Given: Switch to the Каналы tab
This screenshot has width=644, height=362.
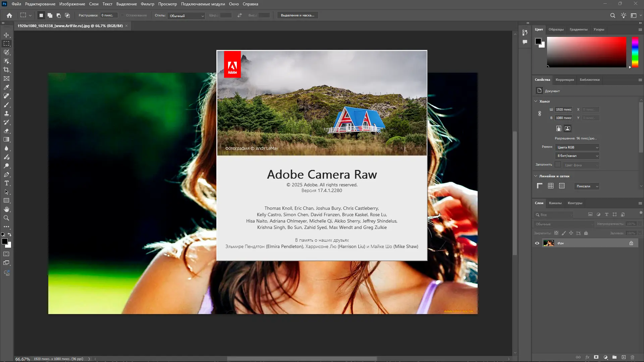Looking at the screenshot, I should (555, 203).
